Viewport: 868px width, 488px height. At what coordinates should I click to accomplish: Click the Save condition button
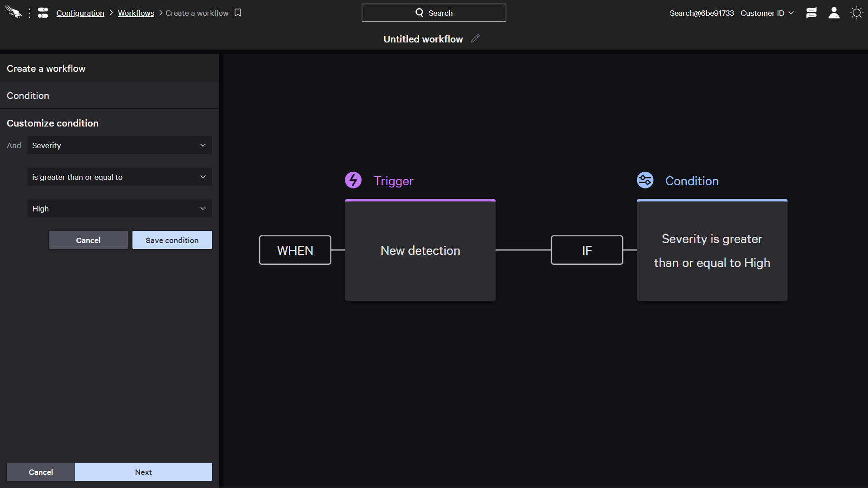(x=172, y=240)
